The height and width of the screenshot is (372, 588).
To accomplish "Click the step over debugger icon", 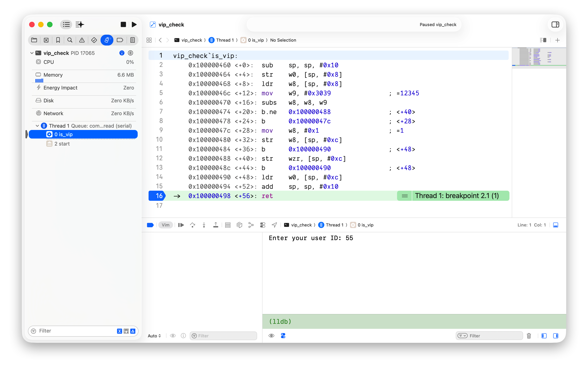I will (192, 225).
